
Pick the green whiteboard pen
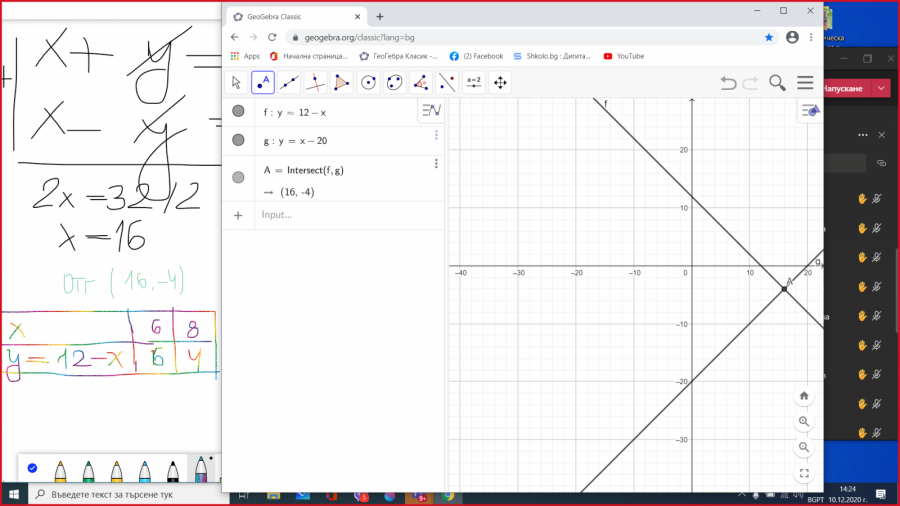coord(88,471)
